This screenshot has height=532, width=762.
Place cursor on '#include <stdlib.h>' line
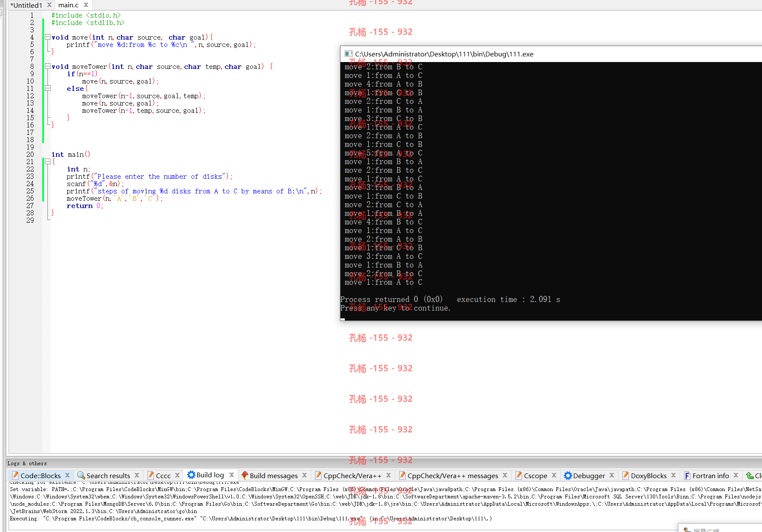point(88,22)
